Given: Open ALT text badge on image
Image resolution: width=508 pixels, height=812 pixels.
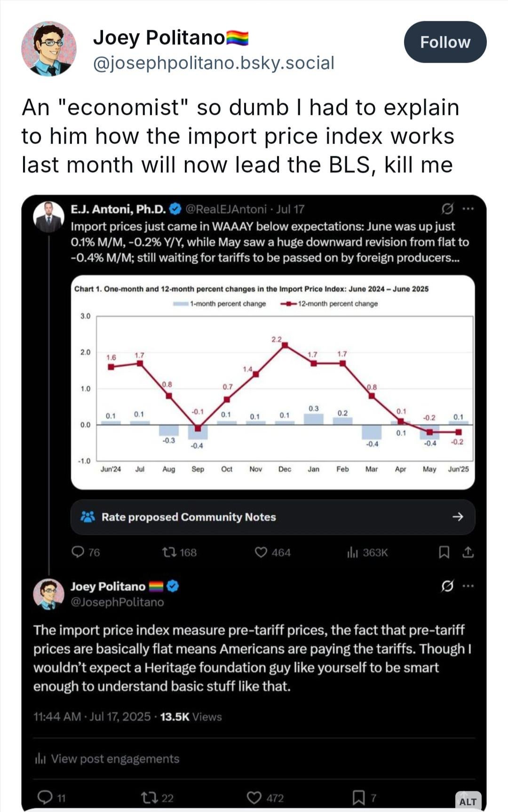Looking at the screenshot, I should click(x=468, y=802).
